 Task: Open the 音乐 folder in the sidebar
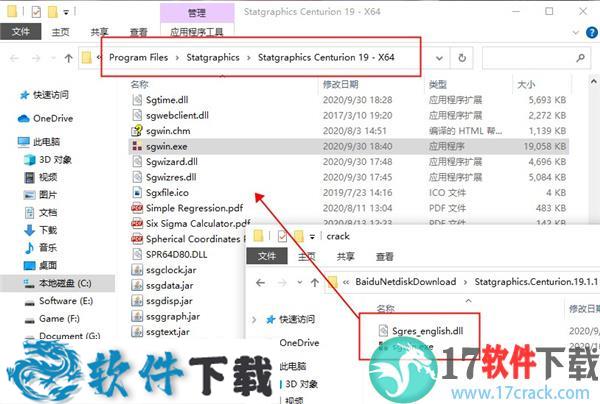(48, 247)
